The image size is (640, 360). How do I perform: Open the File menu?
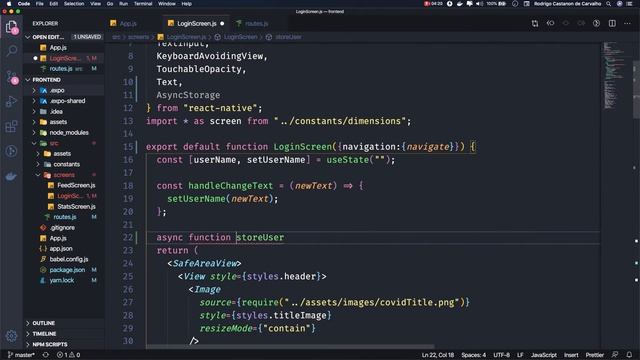coord(40,4)
